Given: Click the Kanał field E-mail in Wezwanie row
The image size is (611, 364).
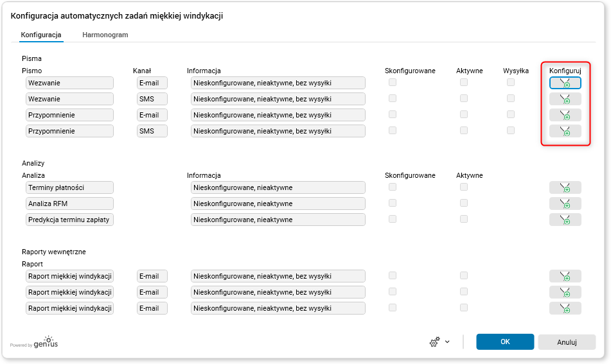Looking at the screenshot, I should pyautogui.click(x=152, y=83).
